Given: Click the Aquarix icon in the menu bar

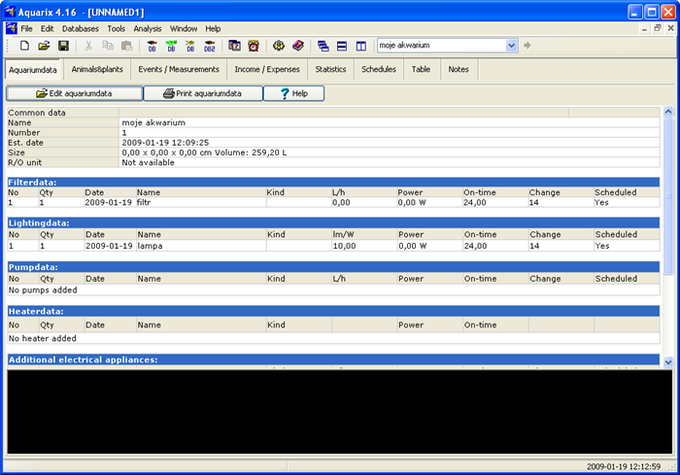Looking at the screenshot, I should pyautogui.click(x=12, y=29).
